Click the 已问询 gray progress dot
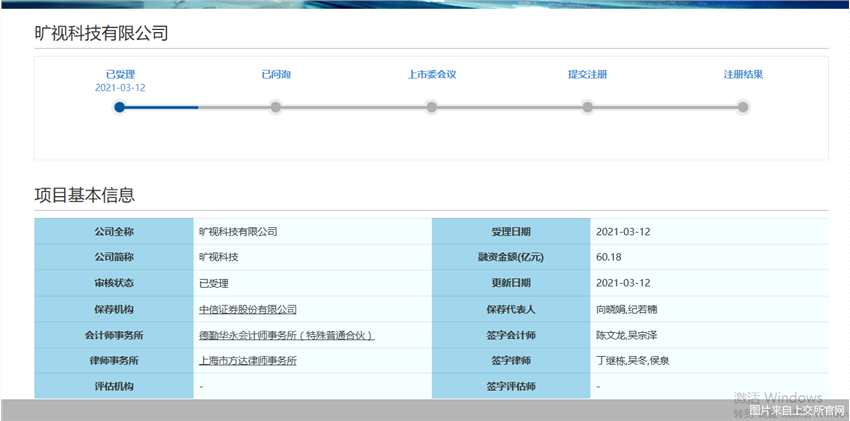850x421 pixels. click(x=275, y=107)
